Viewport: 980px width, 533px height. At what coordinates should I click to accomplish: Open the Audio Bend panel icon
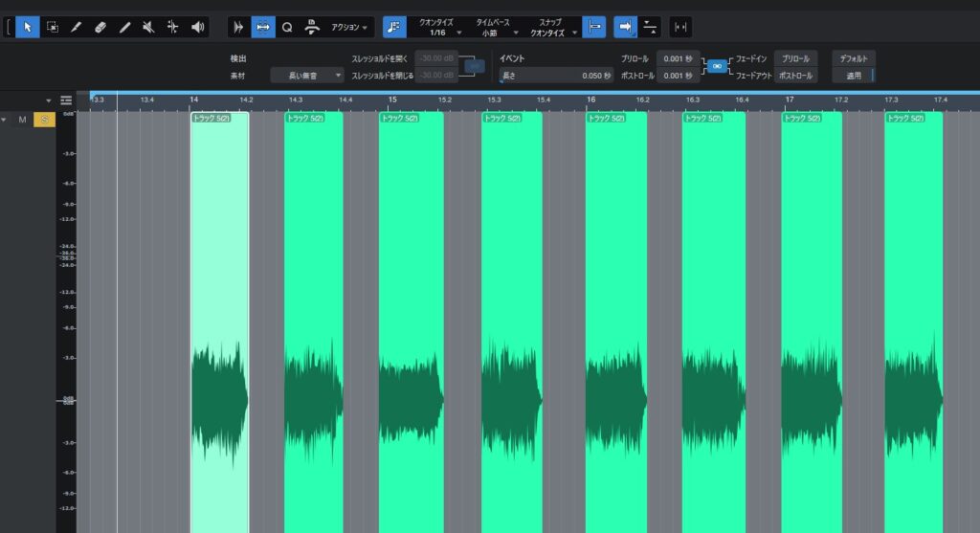coord(238,27)
